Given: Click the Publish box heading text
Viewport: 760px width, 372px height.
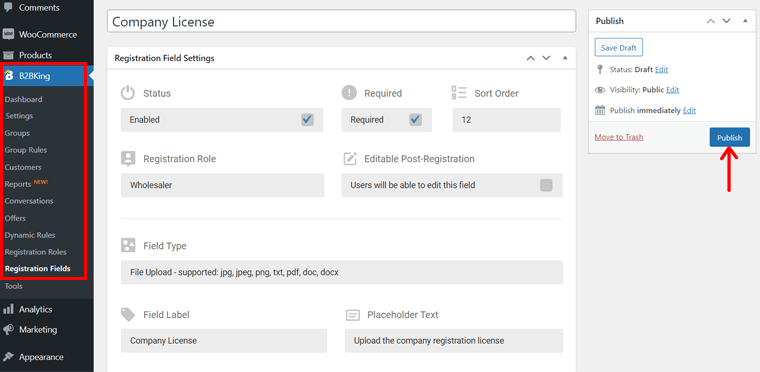Looking at the screenshot, I should (609, 21).
